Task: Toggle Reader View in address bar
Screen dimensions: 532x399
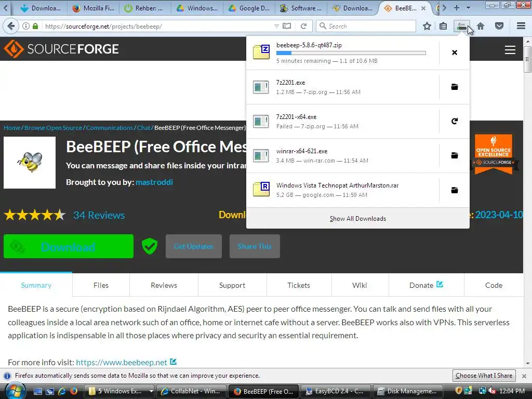Action: coord(287,26)
